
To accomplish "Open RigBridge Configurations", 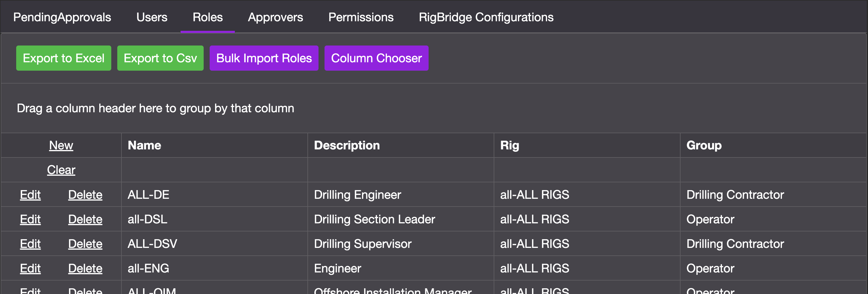I will 486,17.
